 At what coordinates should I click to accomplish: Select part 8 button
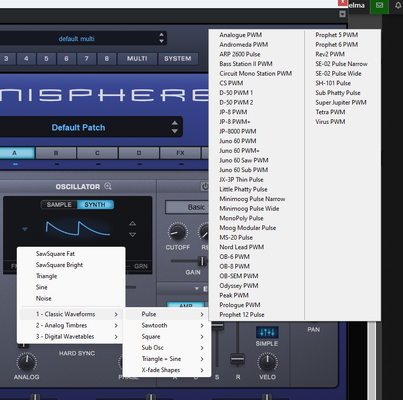[x=107, y=59]
